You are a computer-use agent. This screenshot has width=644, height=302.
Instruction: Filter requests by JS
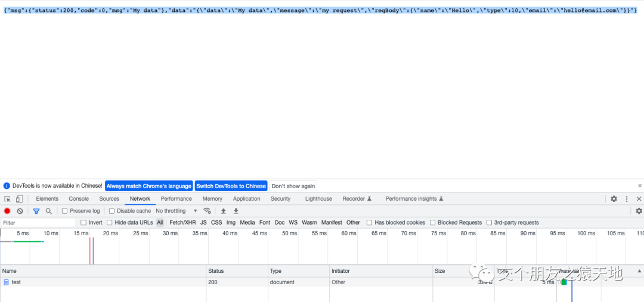click(203, 222)
